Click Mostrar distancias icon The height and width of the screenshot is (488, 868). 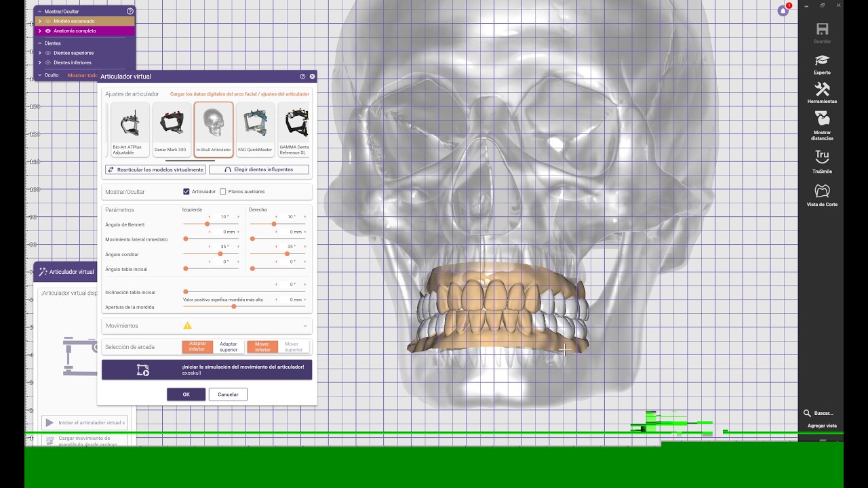tap(822, 118)
